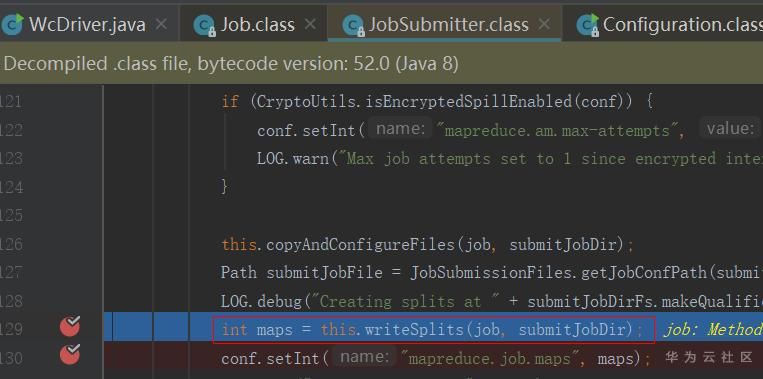The height and width of the screenshot is (379, 763).
Task: Click the Configuration.class file icon
Action: click(x=588, y=25)
